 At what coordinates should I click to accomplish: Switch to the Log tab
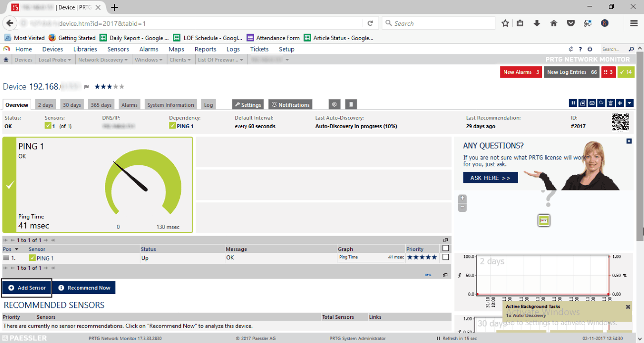coord(209,105)
